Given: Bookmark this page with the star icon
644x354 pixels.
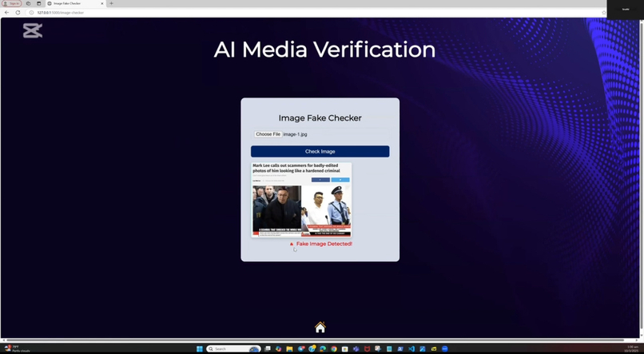Looking at the screenshot, I should (x=603, y=12).
